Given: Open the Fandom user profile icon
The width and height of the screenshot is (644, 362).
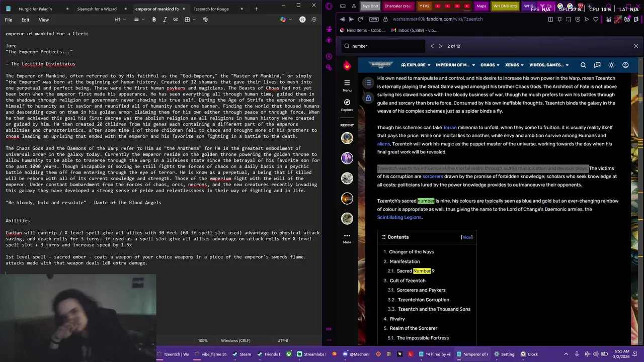Looking at the screenshot, I should (x=625, y=65).
